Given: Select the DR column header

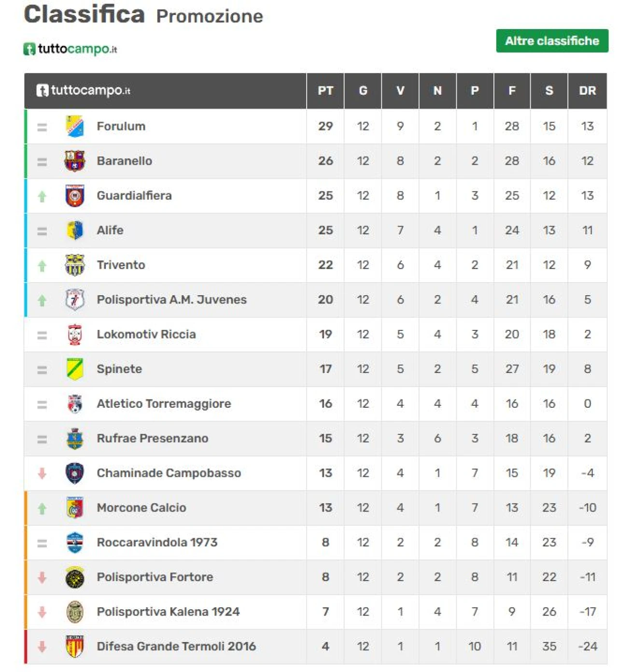Looking at the screenshot, I should (x=588, y=91).
